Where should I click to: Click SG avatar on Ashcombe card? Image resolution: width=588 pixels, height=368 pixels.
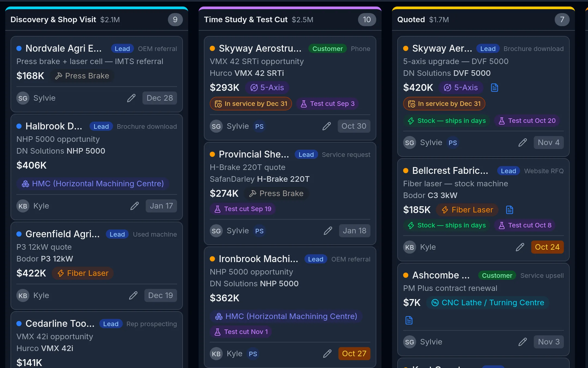pyautogui.click(x=409, y=342)
